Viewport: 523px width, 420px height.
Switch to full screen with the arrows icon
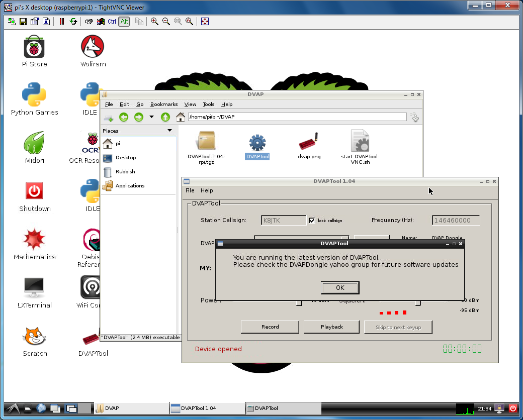coord(205,22)
